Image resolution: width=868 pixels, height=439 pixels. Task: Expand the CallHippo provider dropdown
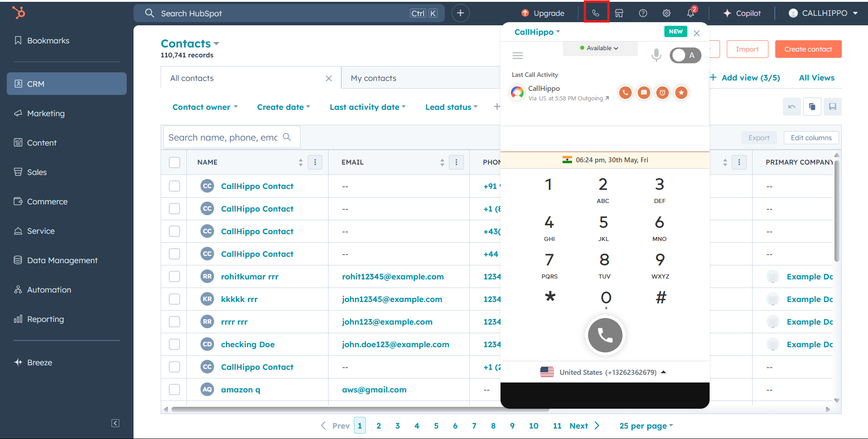tap(537, 32)
